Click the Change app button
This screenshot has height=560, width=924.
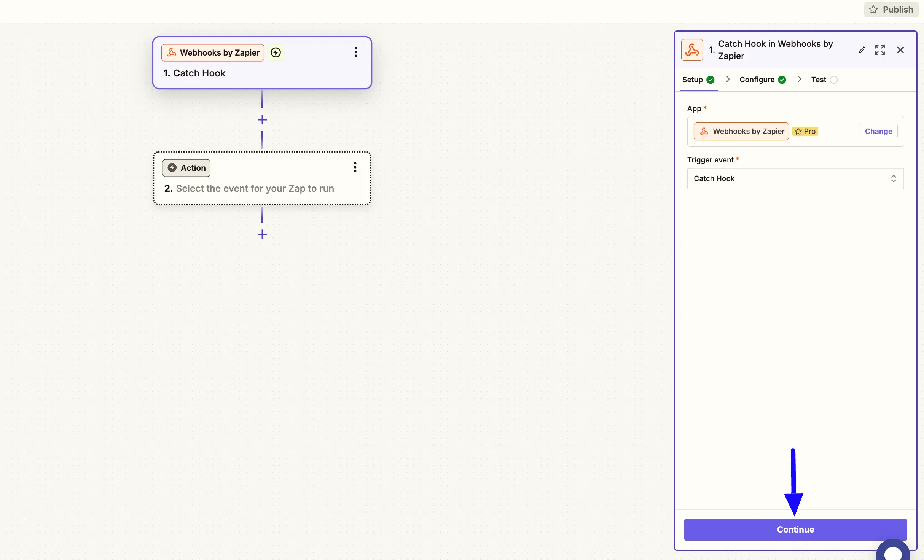pyautogui.click(x=878, y=131)
